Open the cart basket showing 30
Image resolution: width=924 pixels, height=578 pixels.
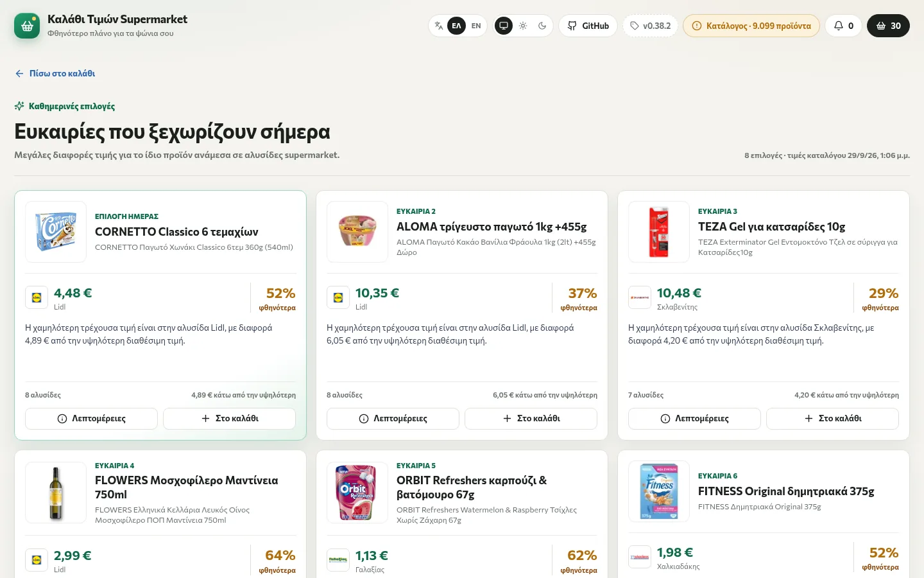click(888, 26)
